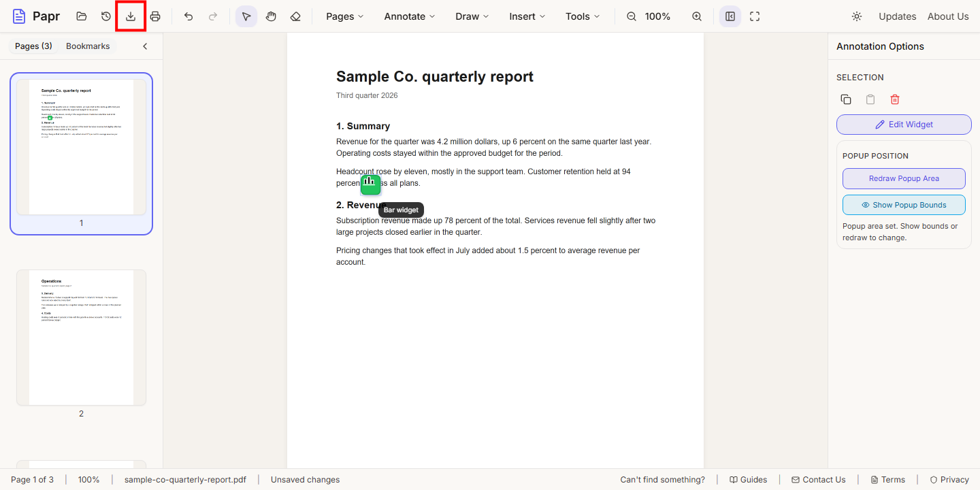
Task: Open the Annotate dropdown menu
Action: 410,16
